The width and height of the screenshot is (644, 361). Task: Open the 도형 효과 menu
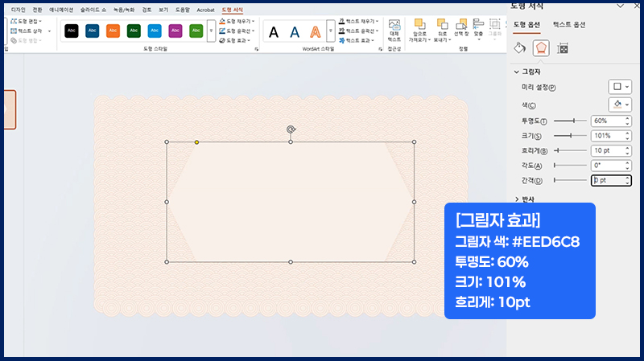point(235,41)
